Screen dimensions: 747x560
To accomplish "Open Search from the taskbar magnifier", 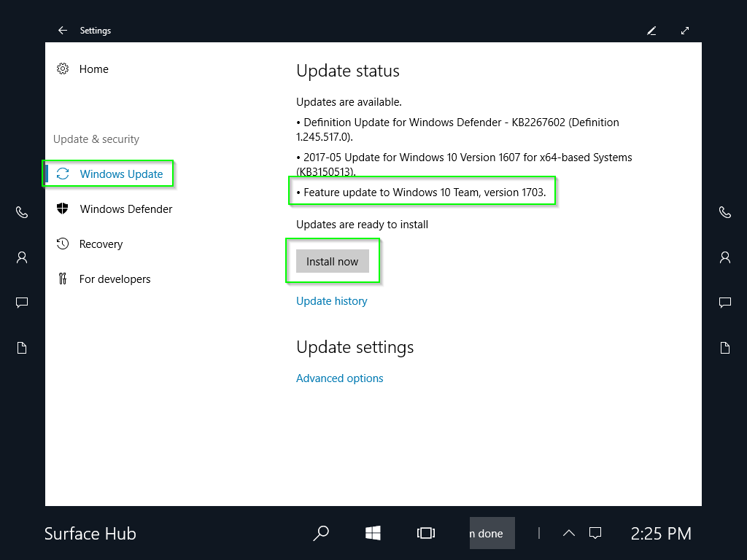I will point(321,533).
